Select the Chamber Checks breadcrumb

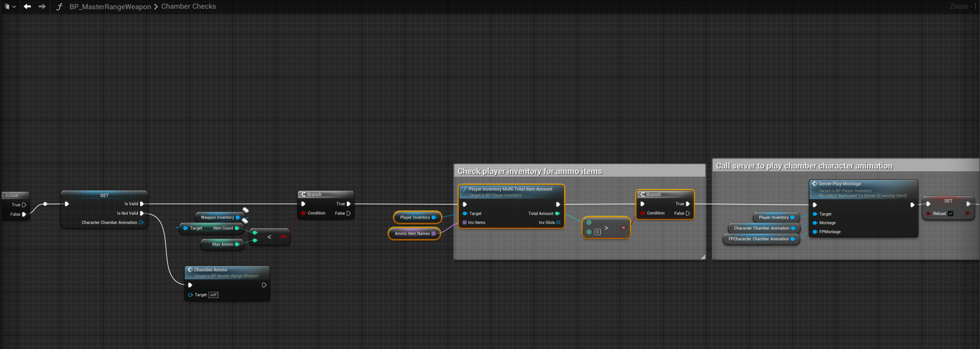pyautogui.click(x=188, y=7)
